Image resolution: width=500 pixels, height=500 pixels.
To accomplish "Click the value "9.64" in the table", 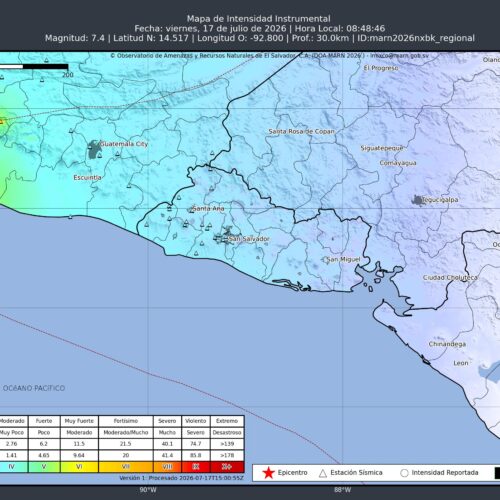I will (x=79, y=455).
